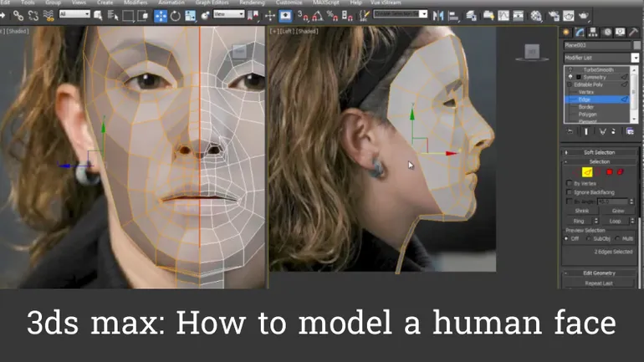Open the Vue xStream menu
Viewport: 644px width, 362px height.
[x=386, y=3]
